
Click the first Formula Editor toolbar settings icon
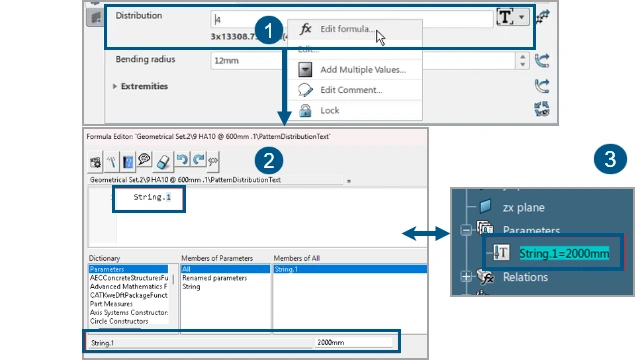pyautogui.click(x=96, y=162)
